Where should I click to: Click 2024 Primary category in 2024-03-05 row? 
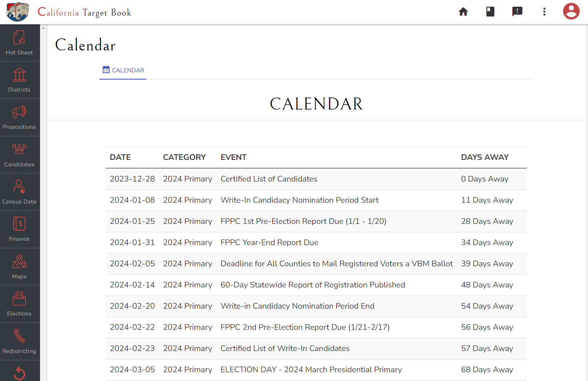click(188, 370)
